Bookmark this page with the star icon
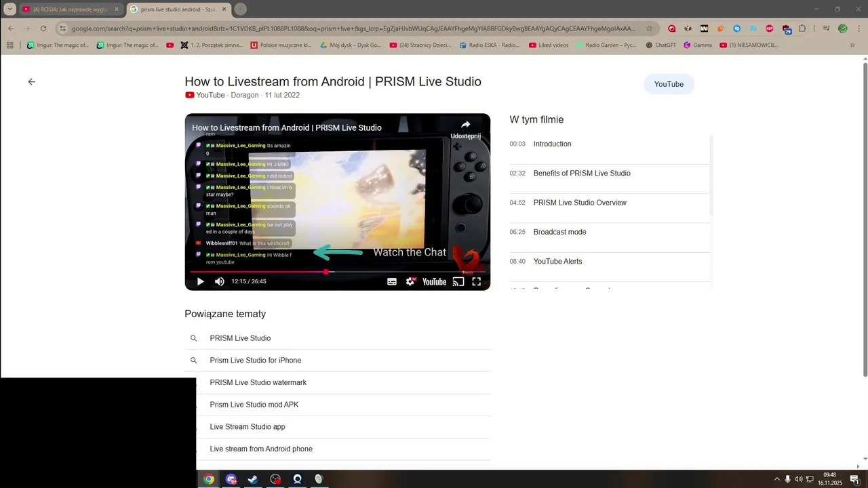The image size is (868, 488). point(649,28)
